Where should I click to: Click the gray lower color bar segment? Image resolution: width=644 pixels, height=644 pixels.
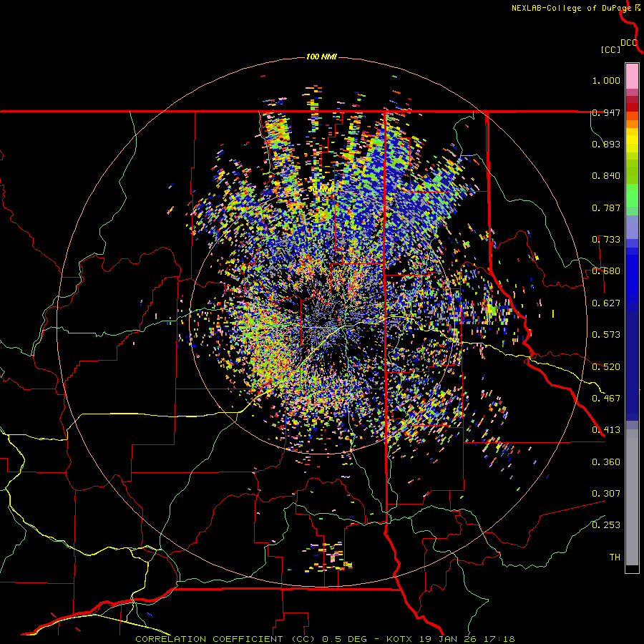pos(632,497)
